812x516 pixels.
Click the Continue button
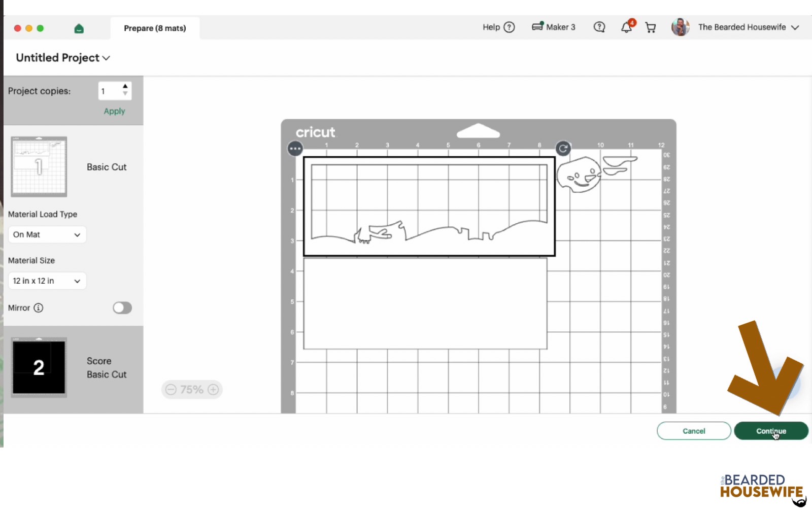771,431
